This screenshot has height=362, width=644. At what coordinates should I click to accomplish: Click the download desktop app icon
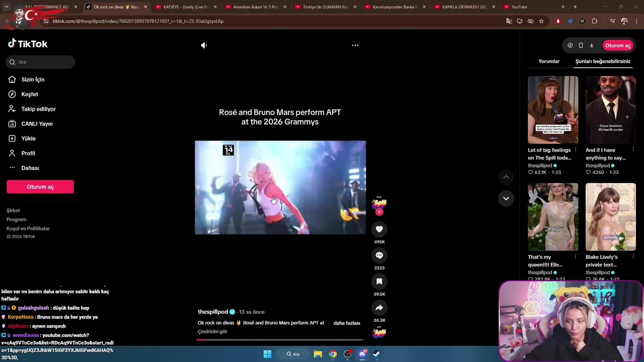[592, 45]
